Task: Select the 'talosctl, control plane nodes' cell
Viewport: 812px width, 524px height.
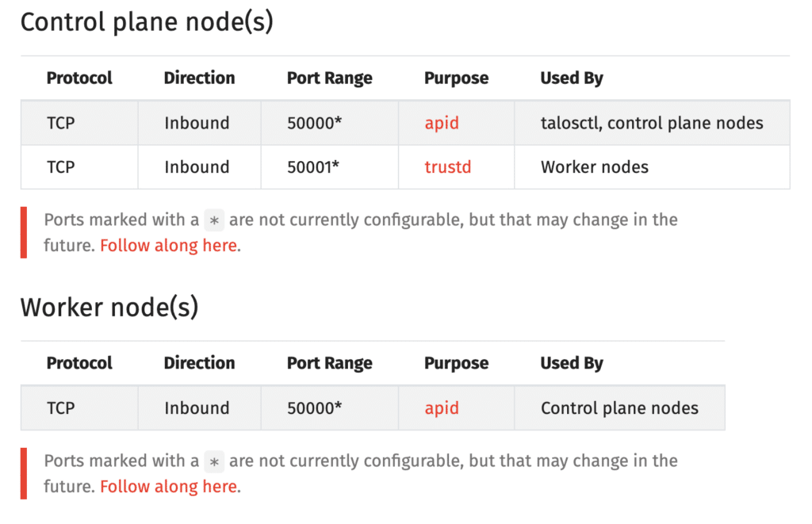Action: point(652,123)
